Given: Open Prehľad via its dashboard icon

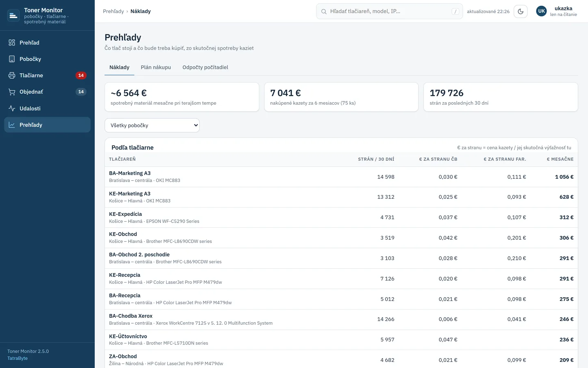Looking at the screenshot, I should [12, 43].
